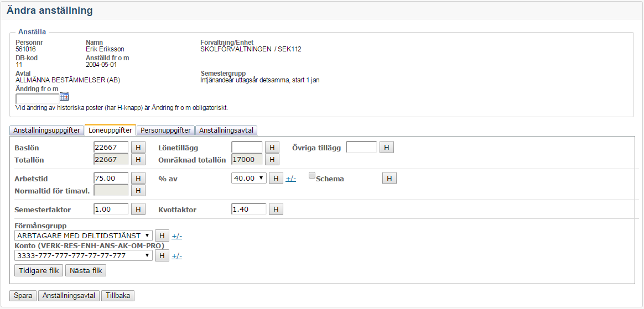The image size is (644, 309).
Task: Click into the Baslön input field
Action: pos(111,148)
